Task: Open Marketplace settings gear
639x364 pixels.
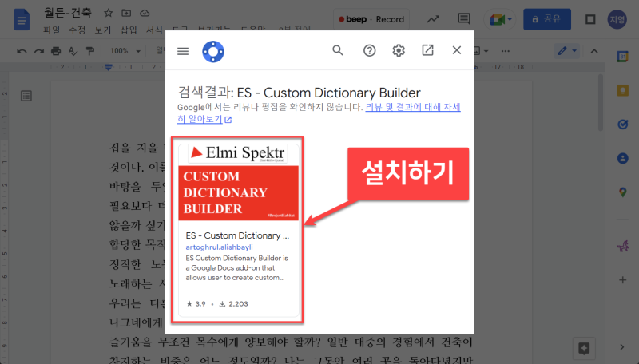Action: click(x=399, y=50)
